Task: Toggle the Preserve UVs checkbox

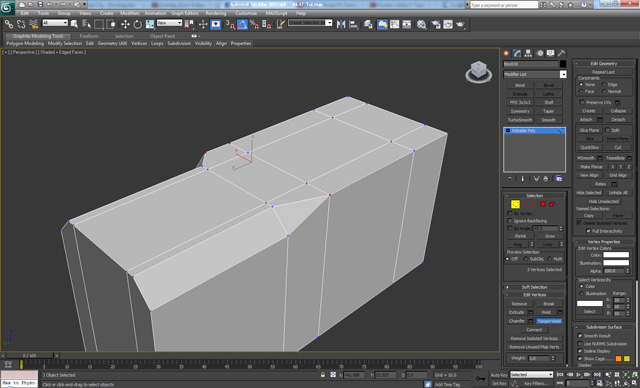Action: [x=582, y=102]
